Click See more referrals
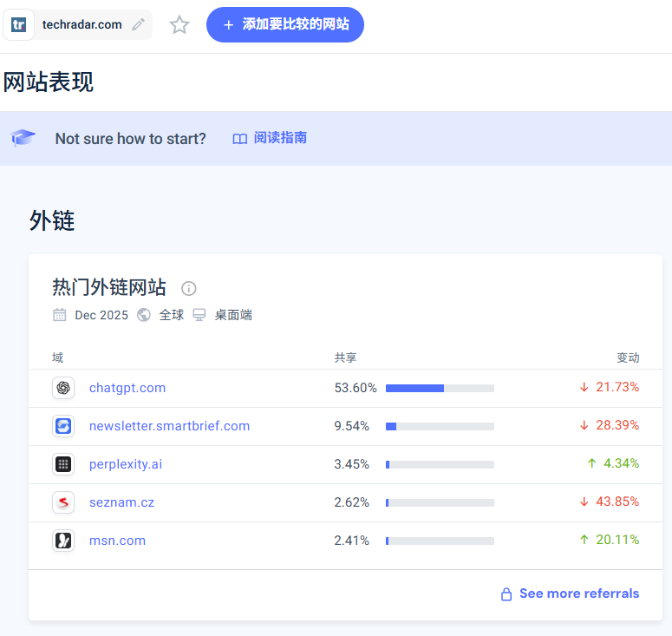 (579, 593)
